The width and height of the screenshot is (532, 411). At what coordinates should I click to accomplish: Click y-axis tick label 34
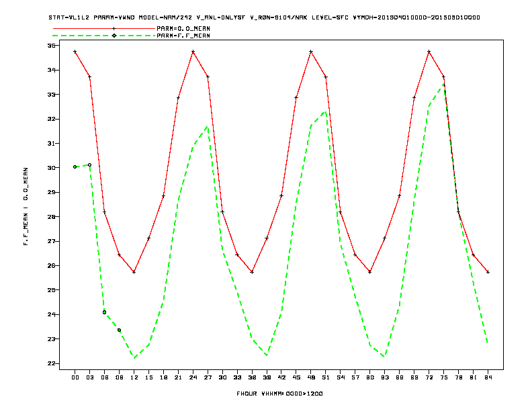coord(51,70)
